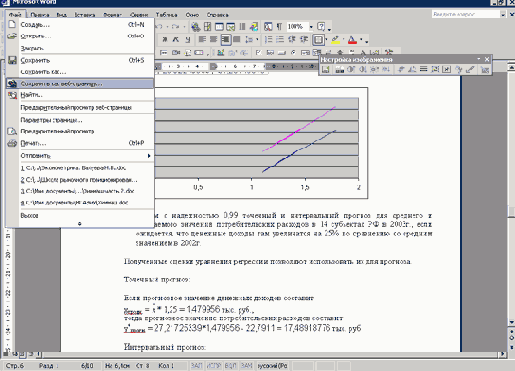Choose Сохранить как... from File menu

coord(43,72)
